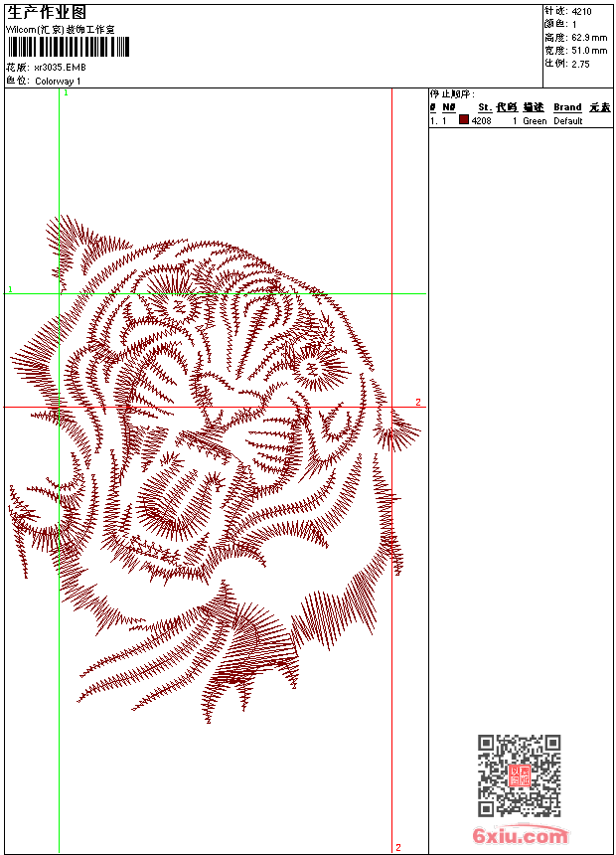Click the 停止顺序 stop sequence heading
616x855 pixels.
(x=452, y=94)
